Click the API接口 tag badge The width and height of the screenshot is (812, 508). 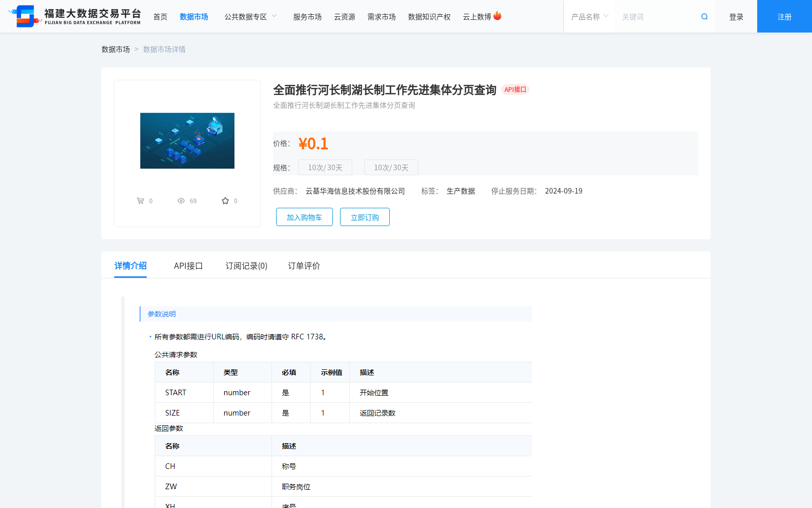[x=515, y=89]
